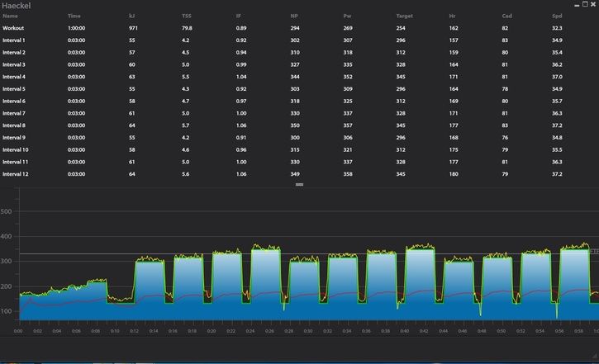Click the kJ column header
The image size is (599, 364).
point(132,16)
